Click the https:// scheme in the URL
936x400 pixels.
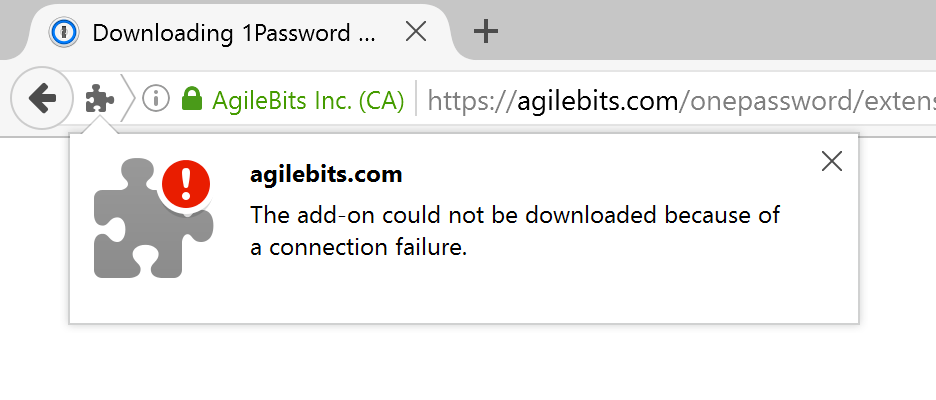[472, 101]
